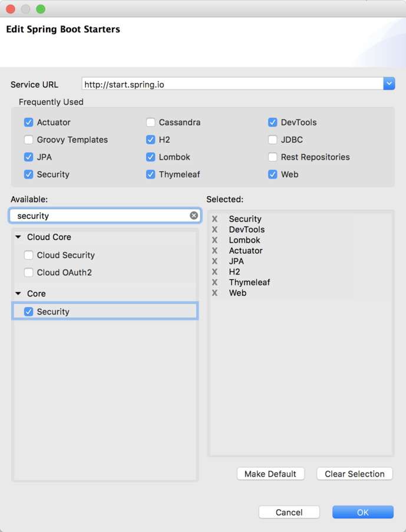The width and height of the screenshot is (406, 532).
Task: Remove Lombok from Selected list via X
Action: tap(214, 240)
